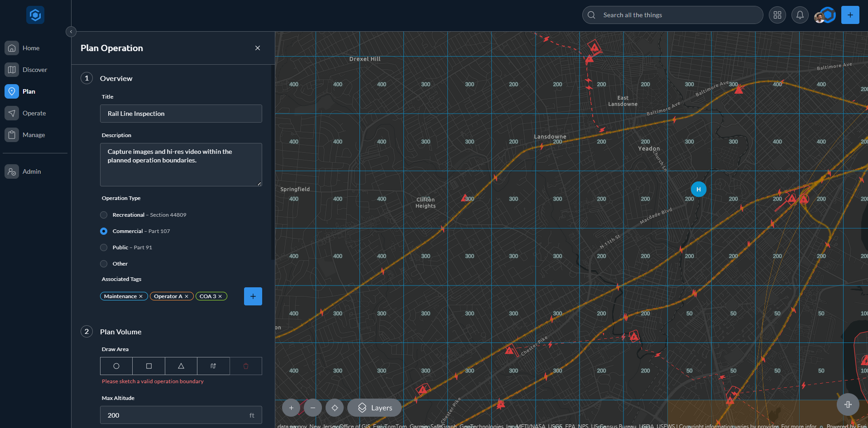This screenshot has height=428, width=868.
Task: Click the Operate paper plane icon
Action: click(x=12, y=113)
